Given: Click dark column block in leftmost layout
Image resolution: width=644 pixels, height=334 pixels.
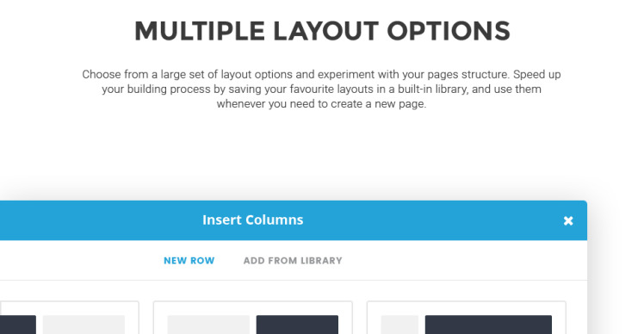Looking at the screenshot, I should click(x=18, y=325).
